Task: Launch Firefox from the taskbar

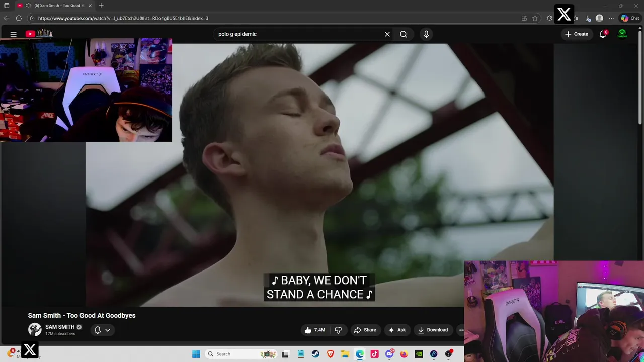Action: (404, 354)
